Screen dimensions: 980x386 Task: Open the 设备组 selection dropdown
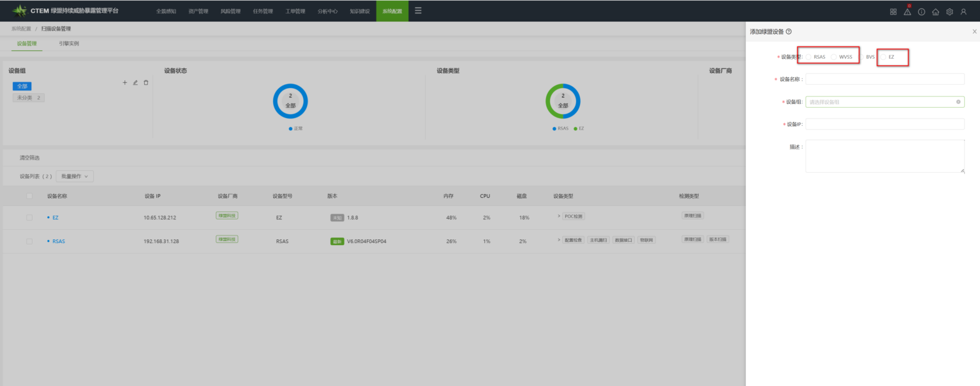coord(884,101)
